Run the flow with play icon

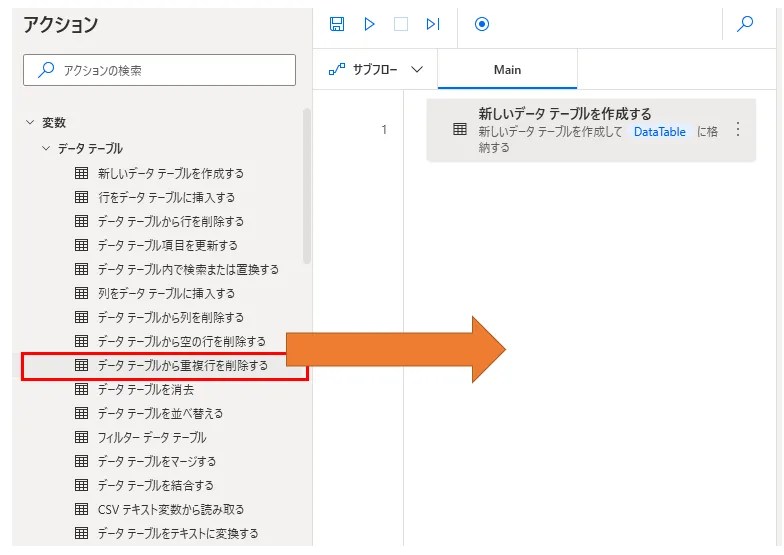(x=369, y=24)
